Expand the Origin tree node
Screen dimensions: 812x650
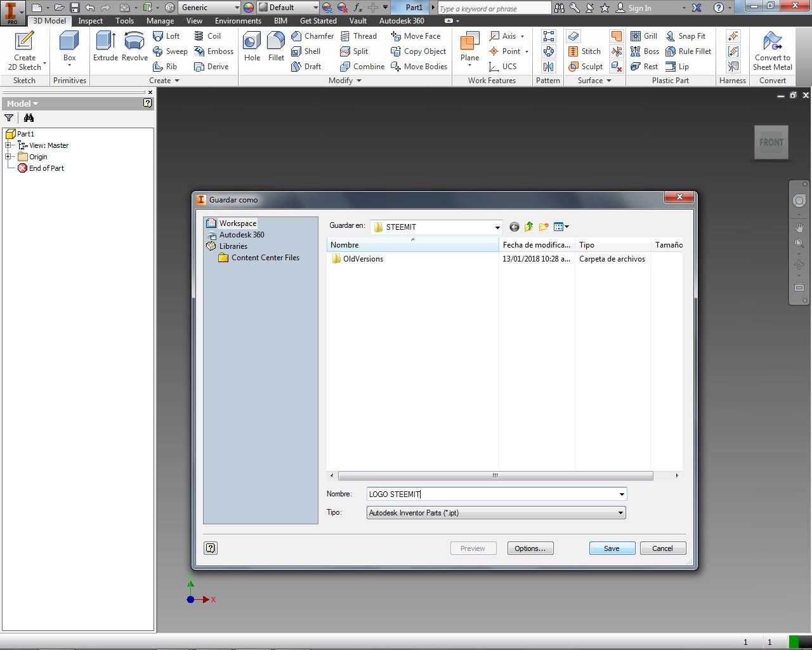[8, 157]
